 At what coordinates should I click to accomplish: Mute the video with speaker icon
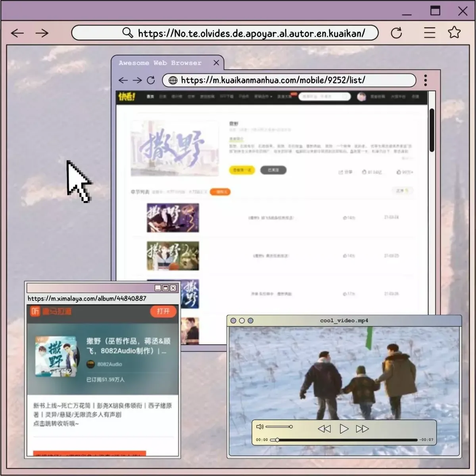tap(260, 427)
